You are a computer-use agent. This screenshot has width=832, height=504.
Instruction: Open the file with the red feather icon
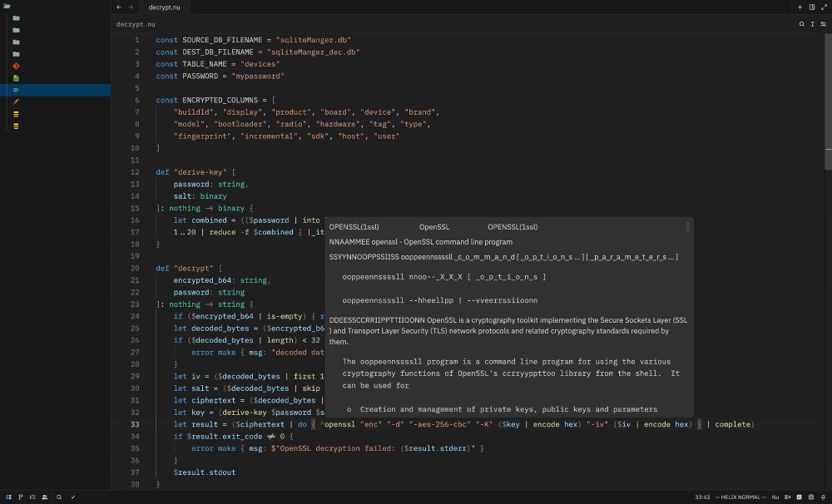click(16, 101)
